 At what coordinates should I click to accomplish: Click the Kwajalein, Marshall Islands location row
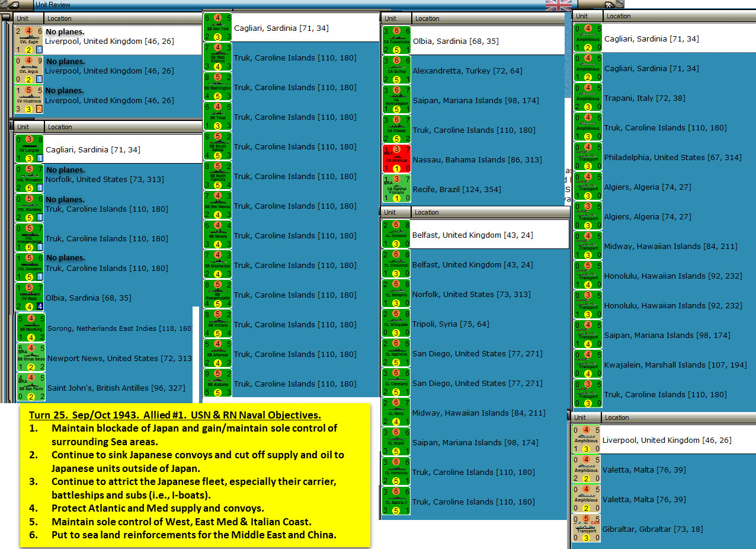pos(678,365)
